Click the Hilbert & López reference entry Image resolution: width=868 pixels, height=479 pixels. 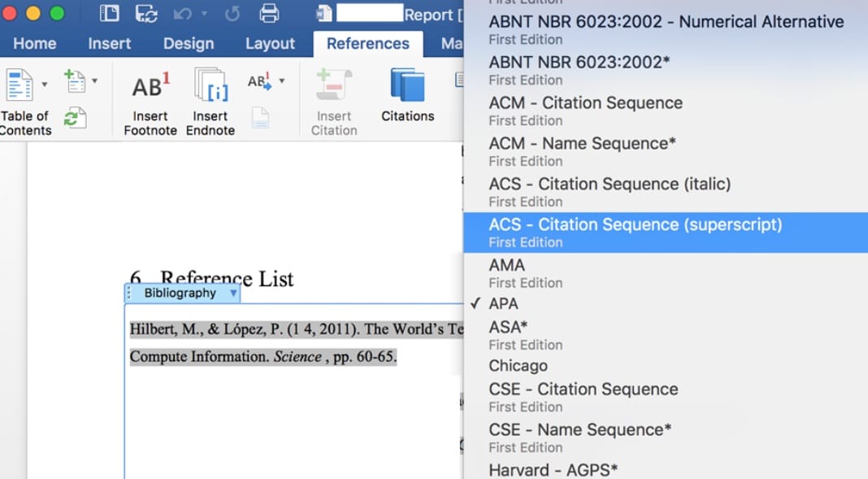pos(296,342)
